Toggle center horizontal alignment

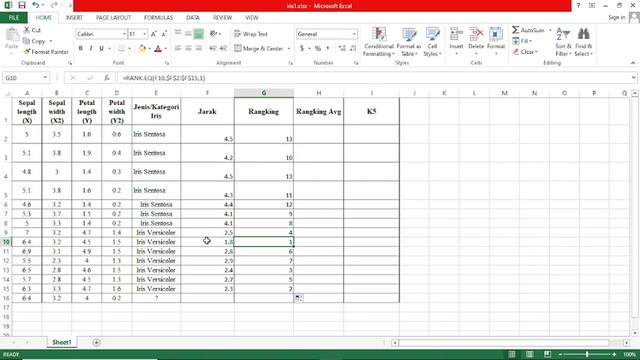pyautogui.click(x=188, y=49)
